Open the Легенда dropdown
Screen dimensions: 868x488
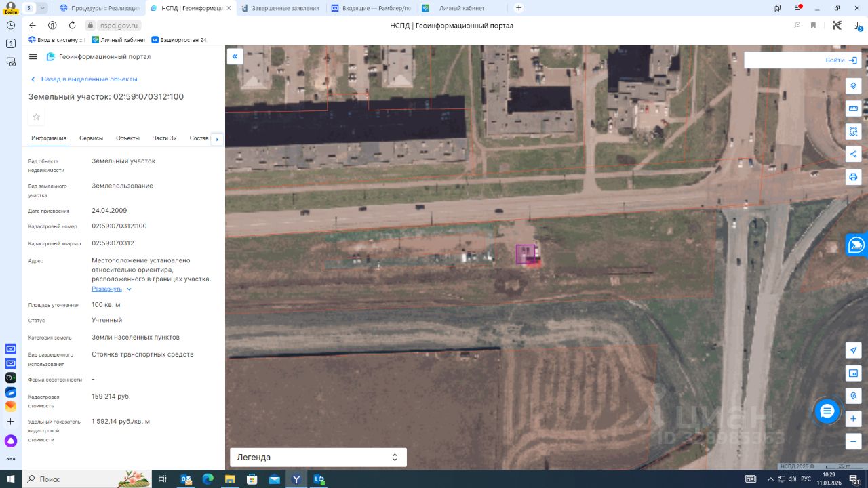coord(318,457)
